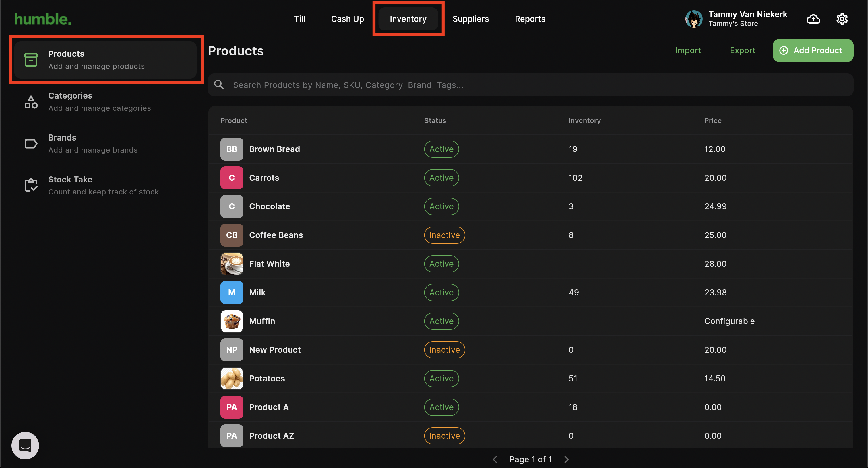Viewport: 868px width, 468px height.
Task: Click the Stock Take clipboard icon
Action: click(x=31, y=185)
